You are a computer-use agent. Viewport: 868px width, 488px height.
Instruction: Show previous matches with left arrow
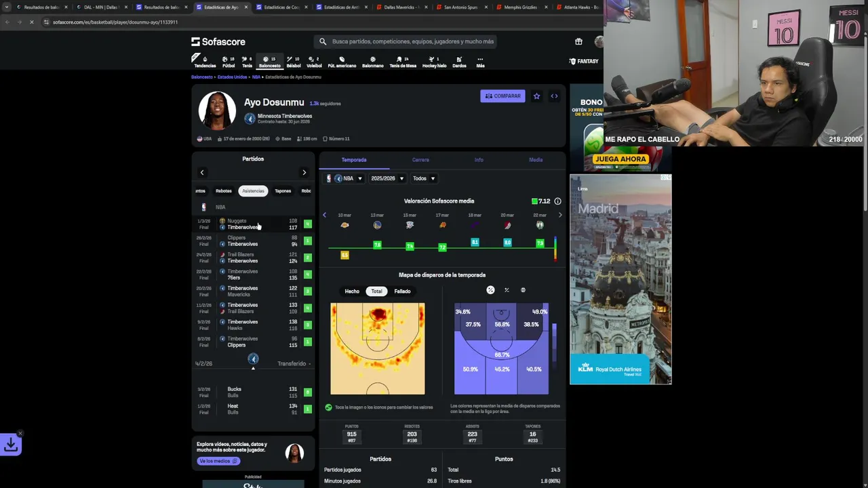coord(201,172)
